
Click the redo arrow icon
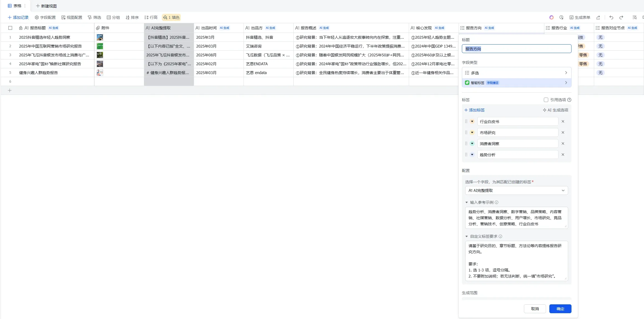(x=621, y=17)
